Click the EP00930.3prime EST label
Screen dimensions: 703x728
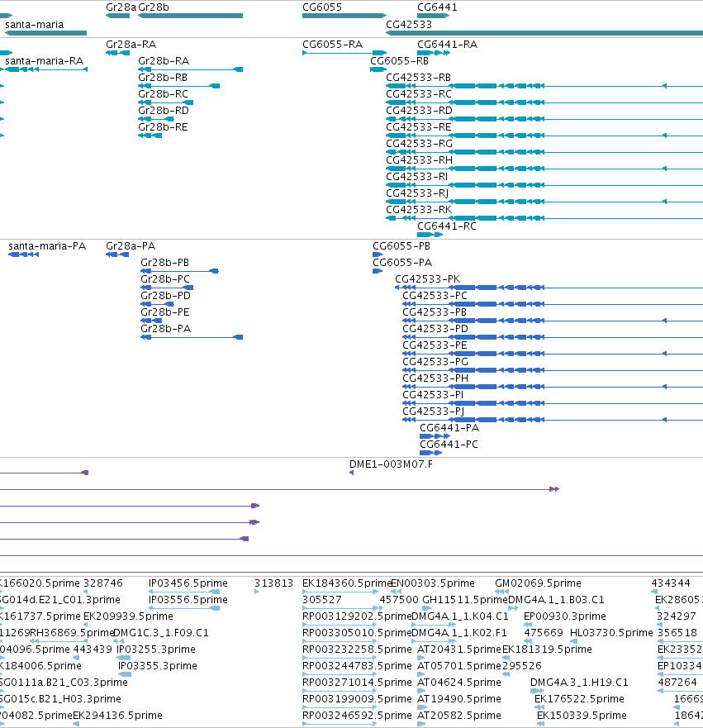point(565,616)
